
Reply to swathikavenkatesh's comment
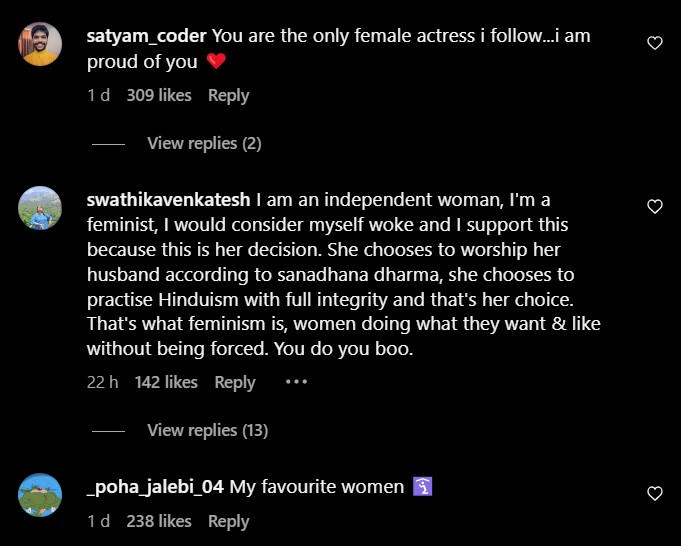click(x=235, y=382)
